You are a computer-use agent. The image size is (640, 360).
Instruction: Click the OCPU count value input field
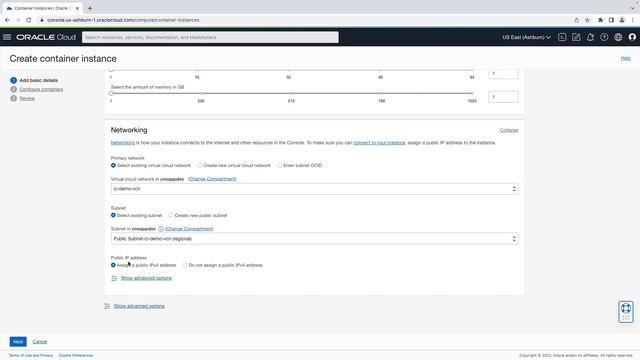pos(503,74)
